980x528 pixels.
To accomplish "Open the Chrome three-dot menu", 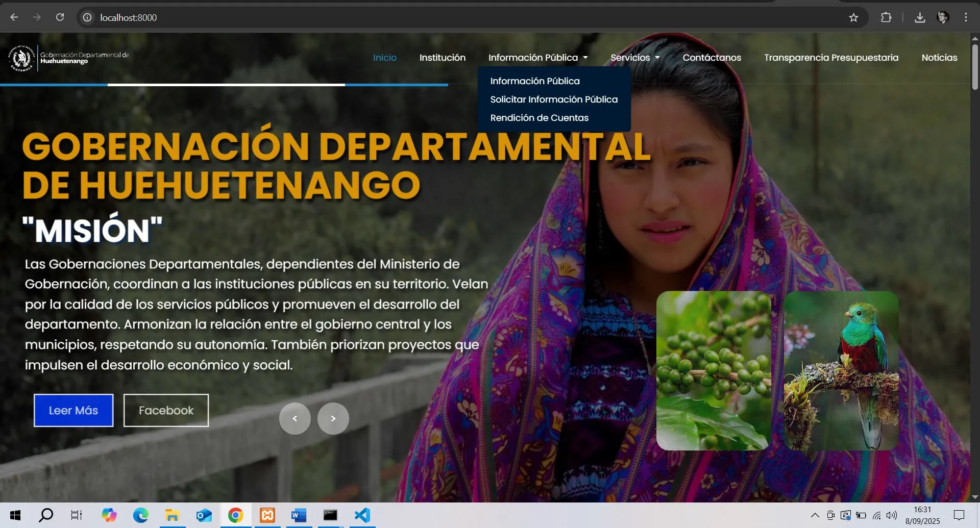I will [966, 17].
